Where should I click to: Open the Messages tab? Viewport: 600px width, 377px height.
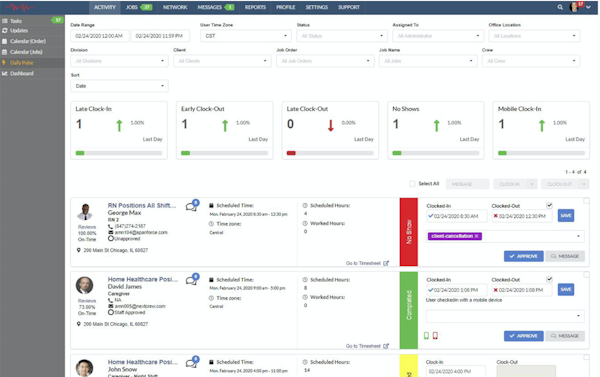[x=215, y=7]
